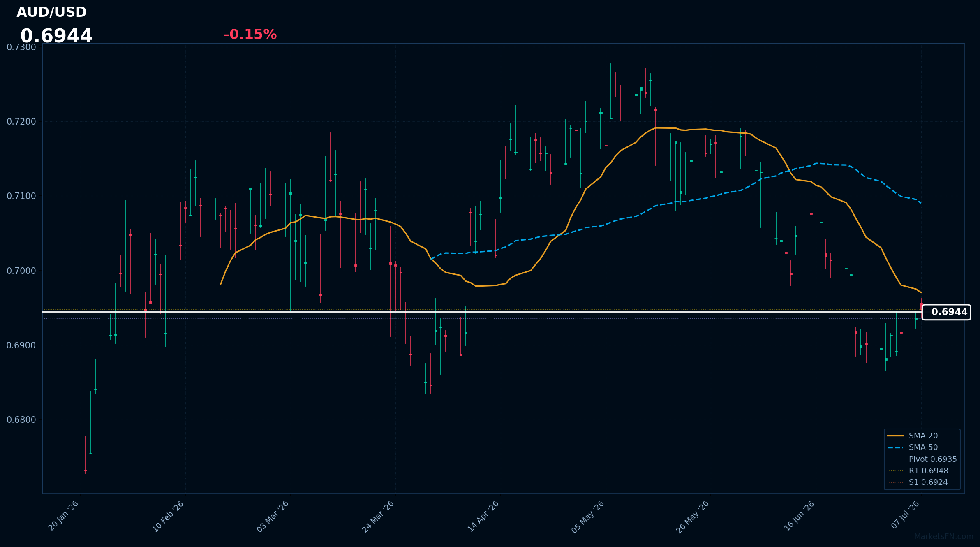
Task: Click the 26 May '26 date label
Action: click(693, 517)
